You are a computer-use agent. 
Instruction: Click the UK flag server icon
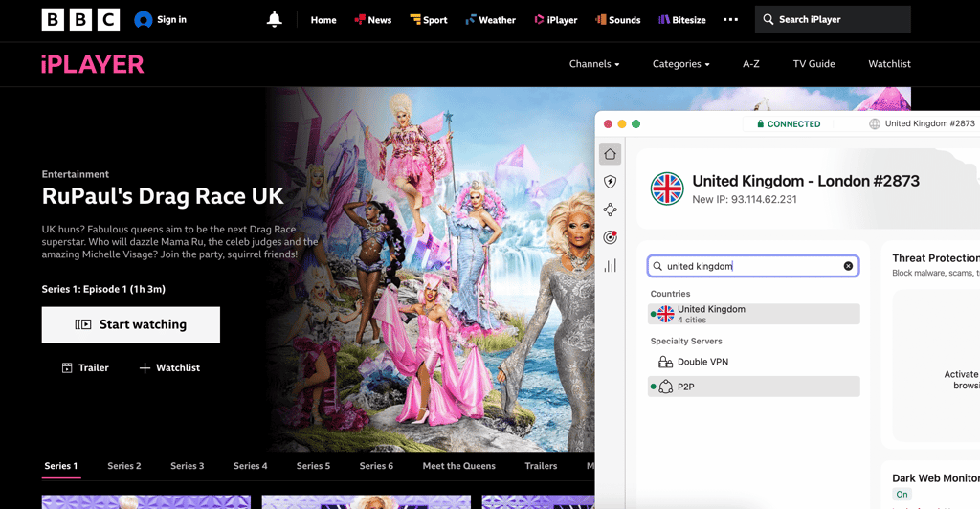(x=667, y=188)
